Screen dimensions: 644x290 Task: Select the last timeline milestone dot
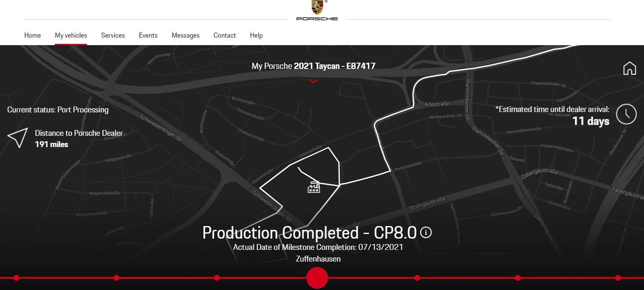click(x=618, y=278)
